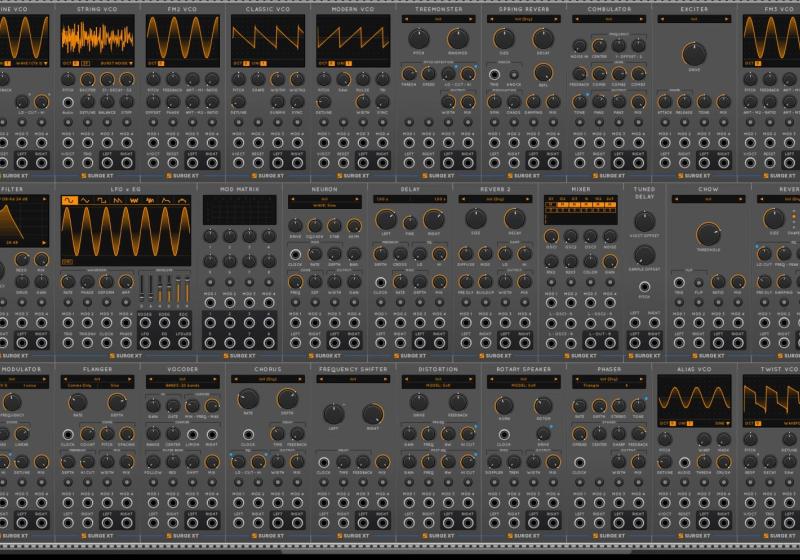Screen dimensions: 800x560
Task: Click the Chow TRIG input jack
Action: pyautogui.click(x=679, y=283)
